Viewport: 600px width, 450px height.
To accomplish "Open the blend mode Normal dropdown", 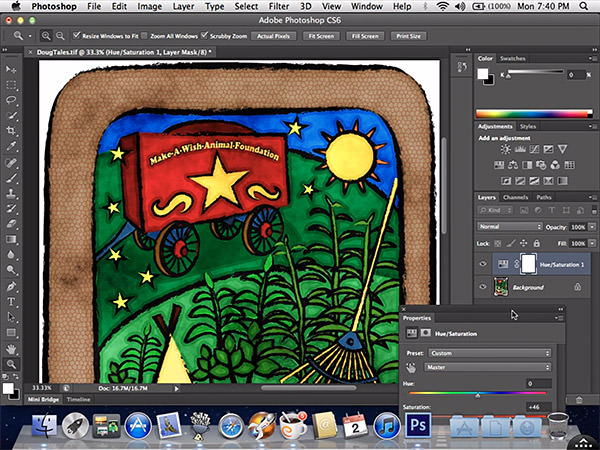I will 509,227.
